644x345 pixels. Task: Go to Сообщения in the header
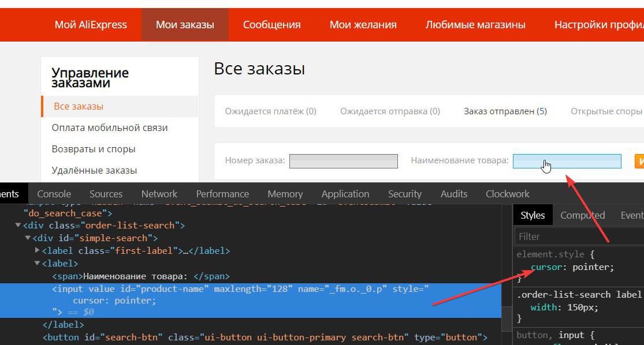(272, 25)
